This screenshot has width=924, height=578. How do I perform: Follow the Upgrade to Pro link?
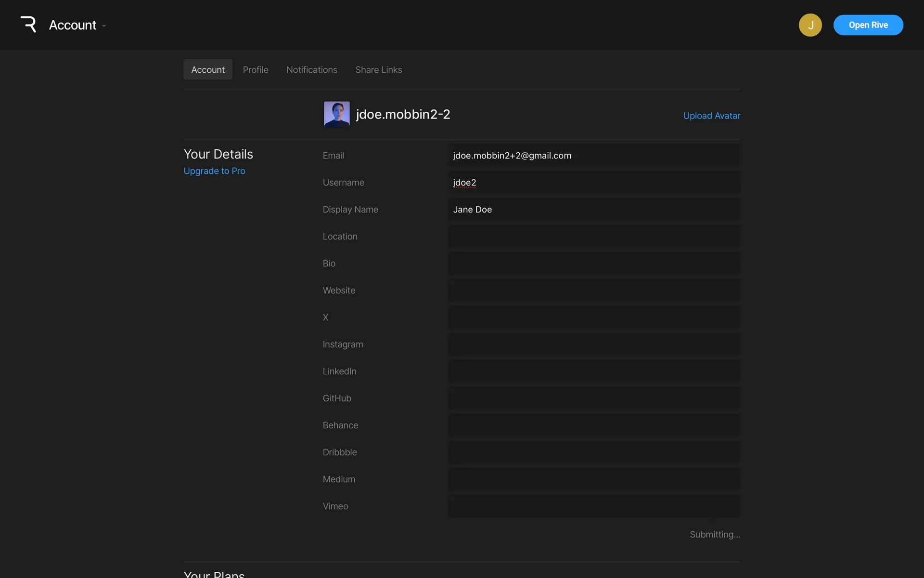click(x=214, y=171)
